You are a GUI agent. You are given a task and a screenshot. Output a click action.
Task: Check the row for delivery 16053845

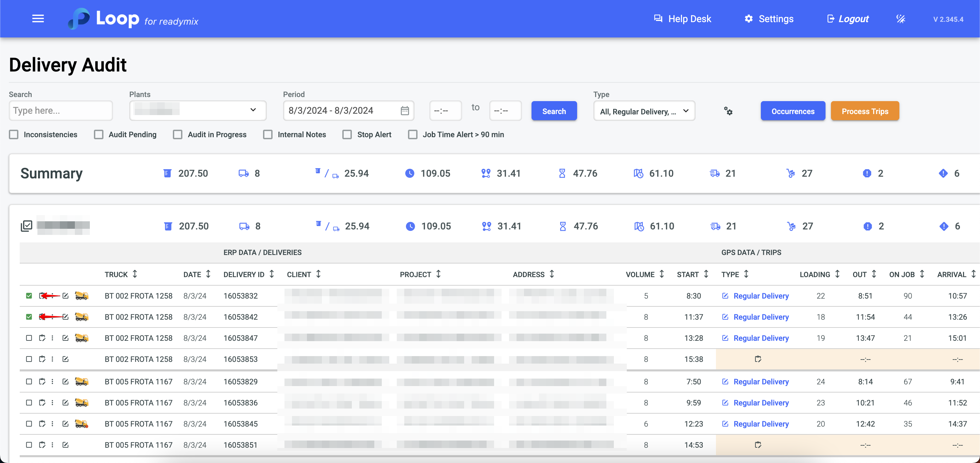pos(29,424)
